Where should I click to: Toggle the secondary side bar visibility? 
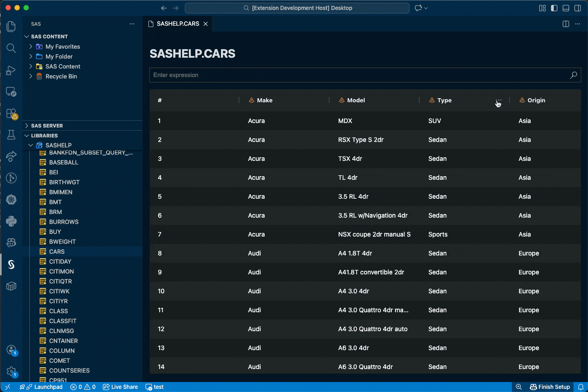(578, 8)
